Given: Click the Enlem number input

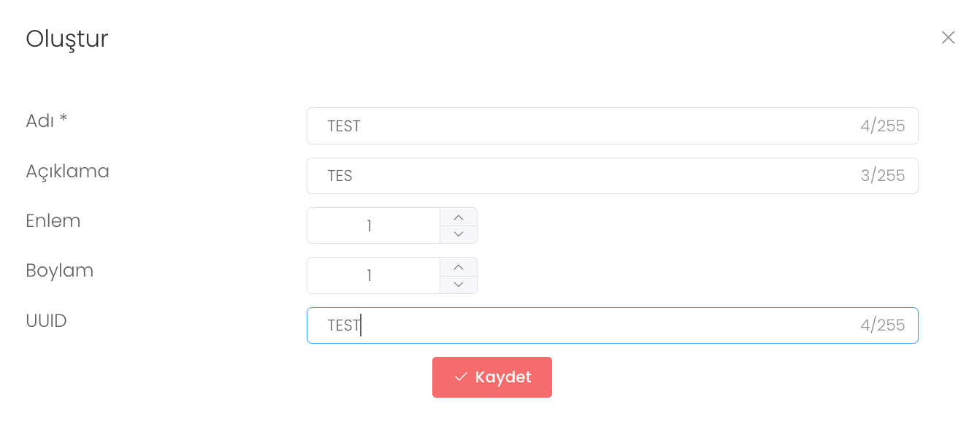Looking at the screenshot, I should point(372,226).
